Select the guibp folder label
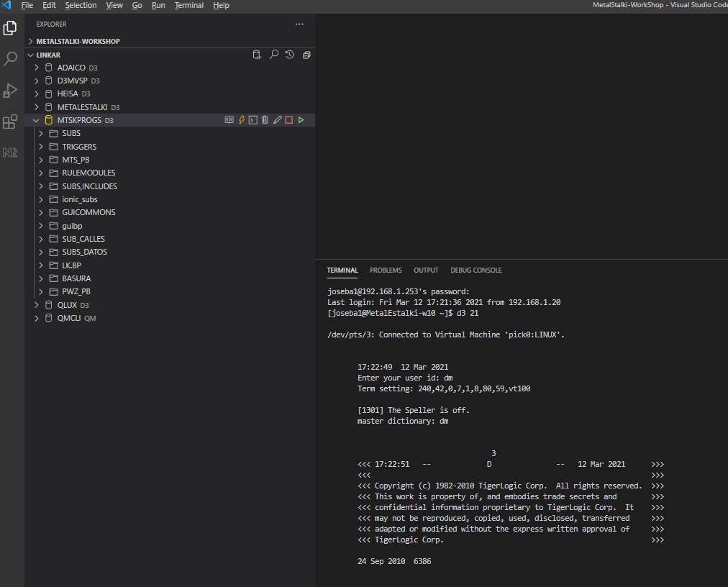 click(x=72, y=226)
